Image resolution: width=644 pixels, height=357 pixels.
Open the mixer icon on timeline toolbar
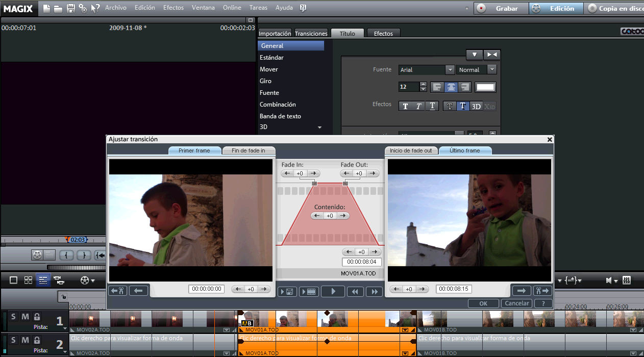tap(627, 280)
